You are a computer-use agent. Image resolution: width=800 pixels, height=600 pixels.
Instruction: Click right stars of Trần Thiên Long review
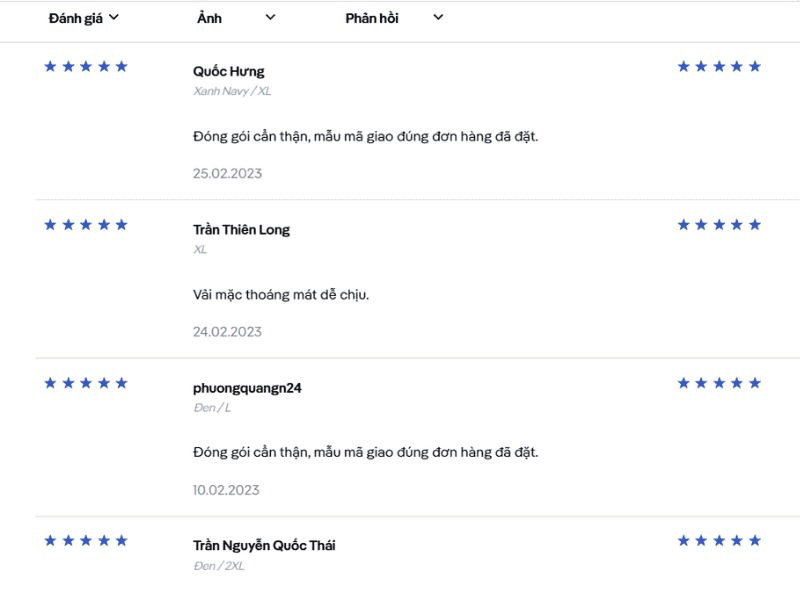click(x=719, y=224)
